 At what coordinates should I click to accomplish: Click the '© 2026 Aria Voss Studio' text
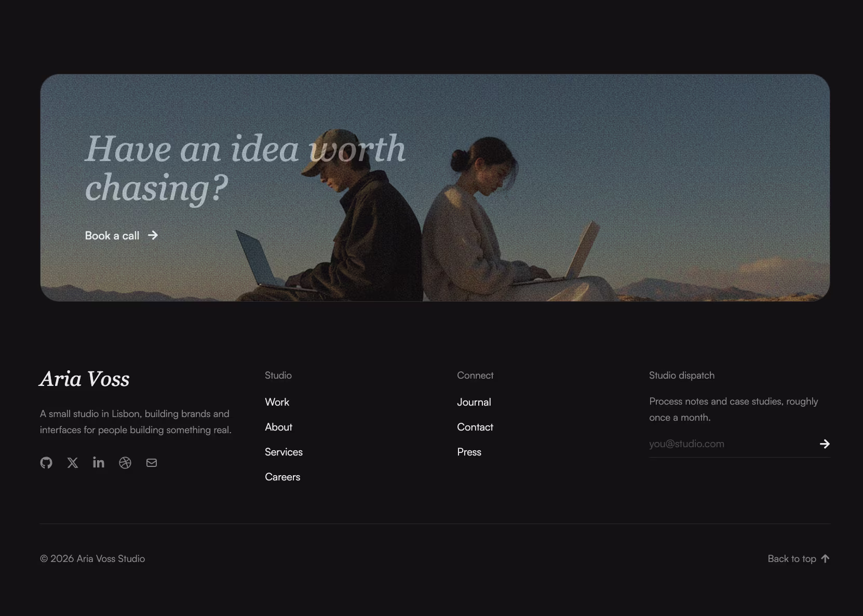click(x=92, y=558)
